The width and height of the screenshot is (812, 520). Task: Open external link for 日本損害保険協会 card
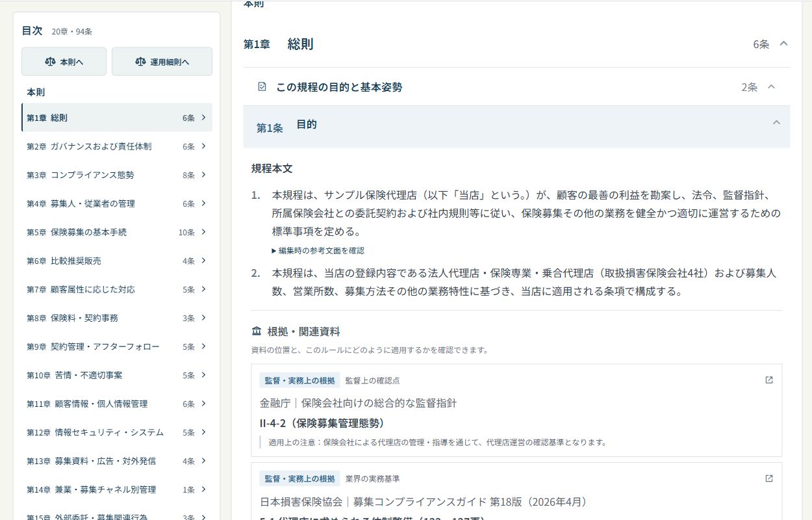pos(769,478)
